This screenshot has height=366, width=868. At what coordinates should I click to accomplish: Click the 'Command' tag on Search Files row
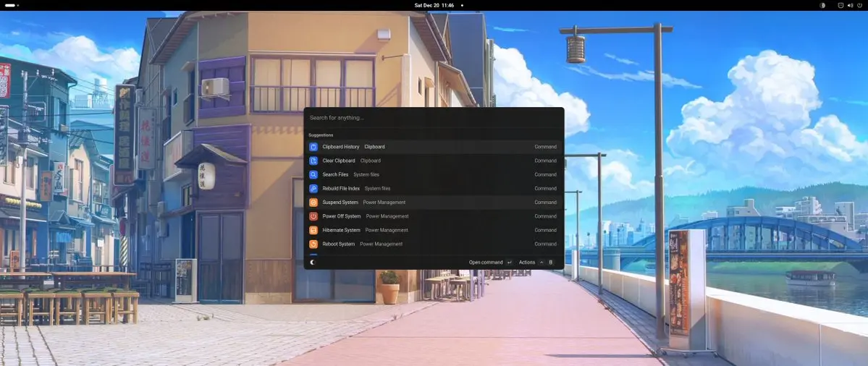click(x=545, y=174)
